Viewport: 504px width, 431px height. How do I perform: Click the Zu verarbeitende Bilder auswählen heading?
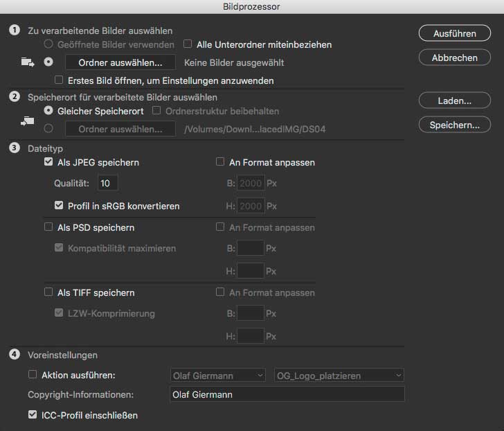tap(100, 31)
